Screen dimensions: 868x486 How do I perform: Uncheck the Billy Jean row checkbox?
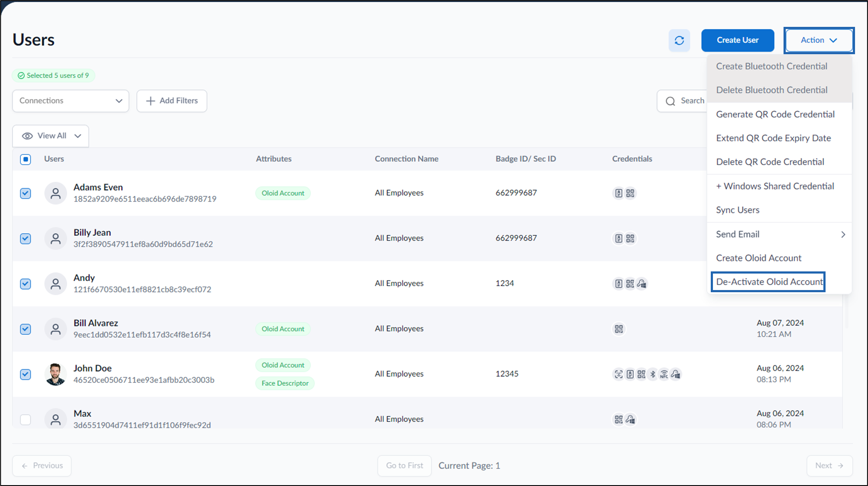[26, 238]
